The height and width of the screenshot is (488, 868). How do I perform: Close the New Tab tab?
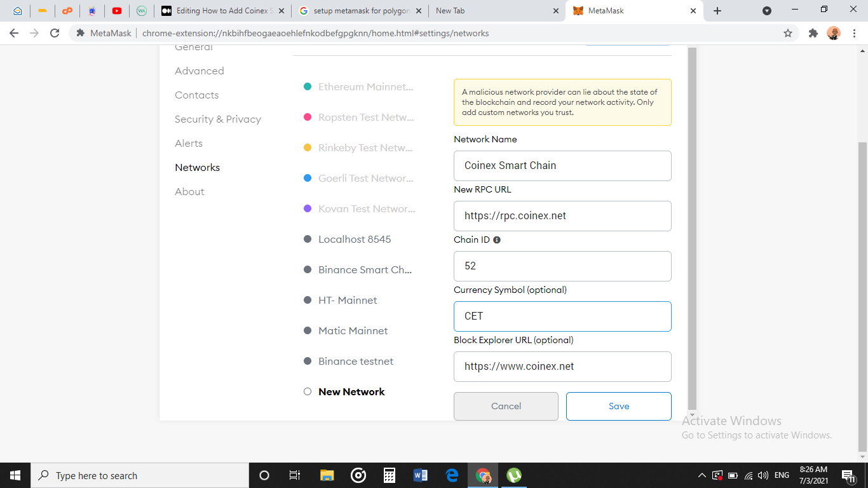click(555, 11)
